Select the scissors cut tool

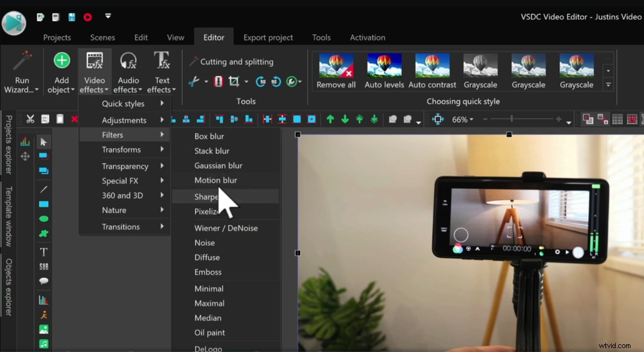point(193,81)
